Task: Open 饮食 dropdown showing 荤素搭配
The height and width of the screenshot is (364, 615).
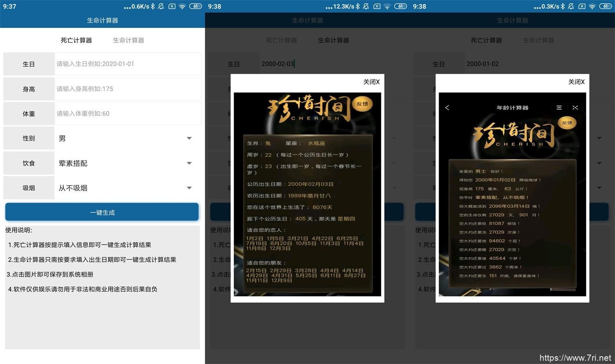Action: pos(128,163)
